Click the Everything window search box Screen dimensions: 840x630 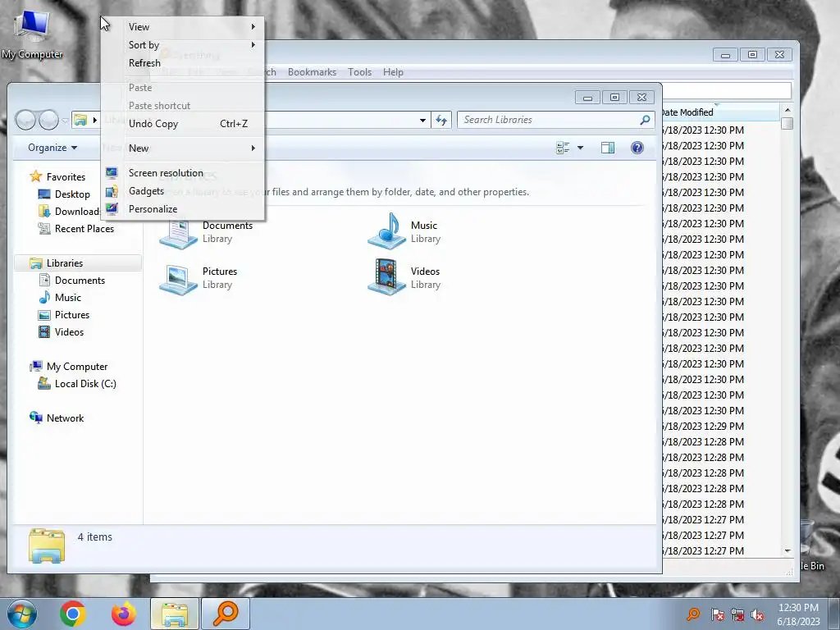tap(727, 90)
